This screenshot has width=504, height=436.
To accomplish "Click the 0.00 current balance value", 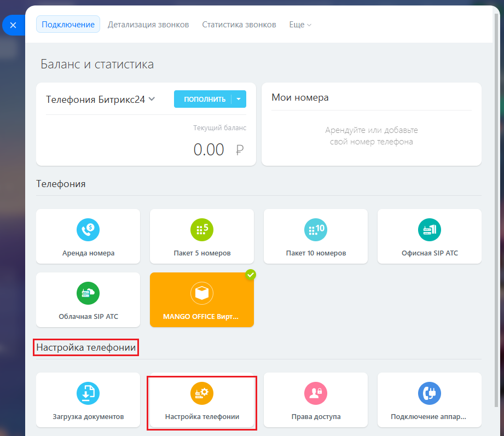I will point(208,150).
